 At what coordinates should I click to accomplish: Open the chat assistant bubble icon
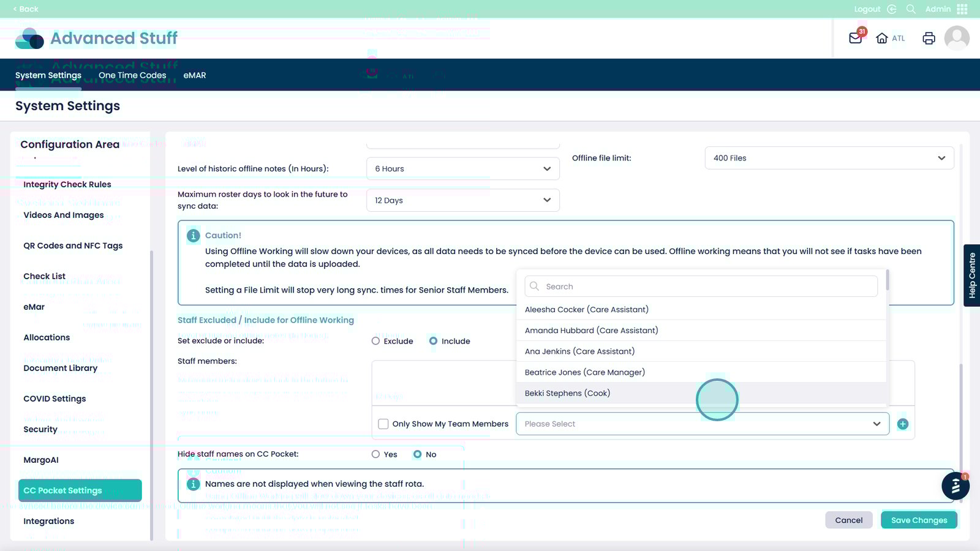(955, 487)
